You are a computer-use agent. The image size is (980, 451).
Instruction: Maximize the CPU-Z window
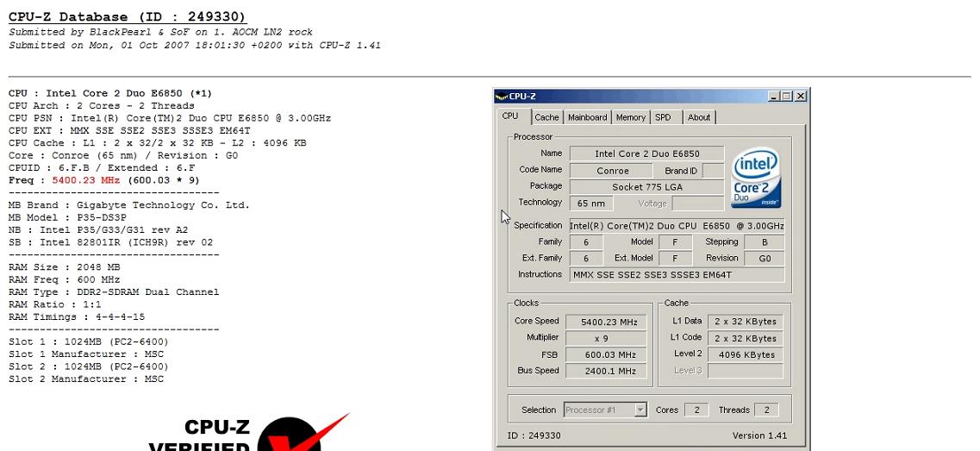click(786, 97)
